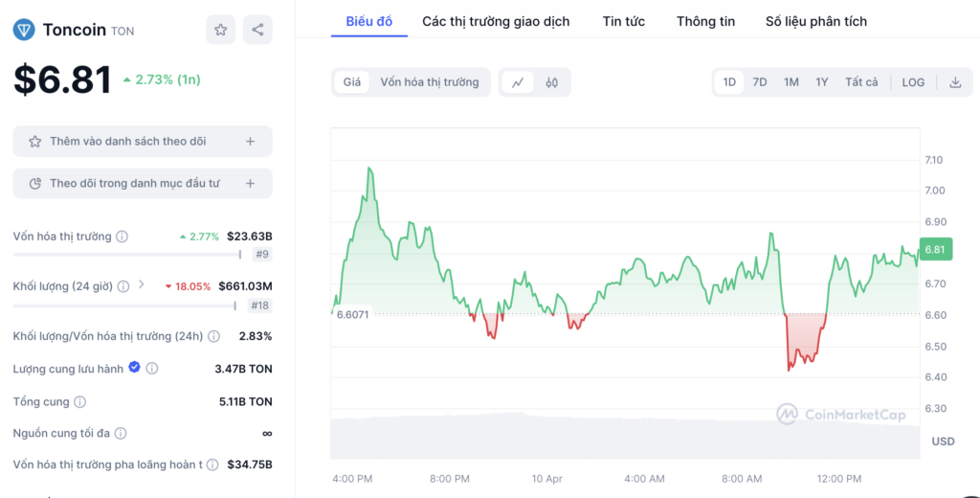Star Toncoin as a favorite
This screenshot has width=980, height=498.
[221, 30]
